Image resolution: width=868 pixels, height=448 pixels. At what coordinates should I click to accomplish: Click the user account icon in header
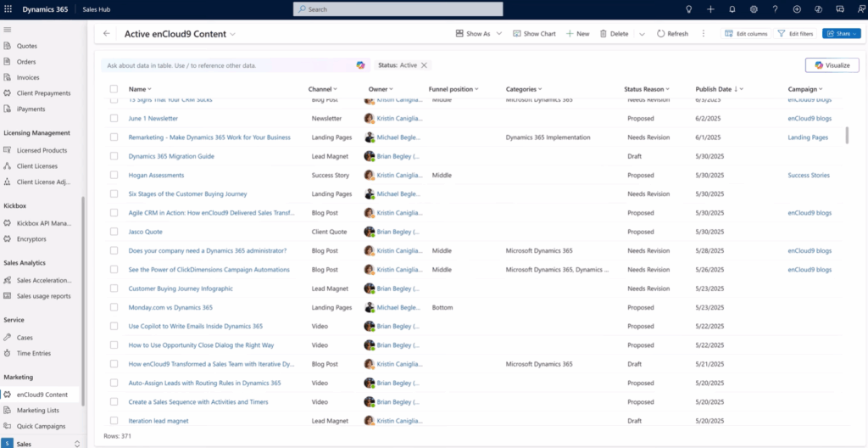pyautogui.click(x=861, y=8)
